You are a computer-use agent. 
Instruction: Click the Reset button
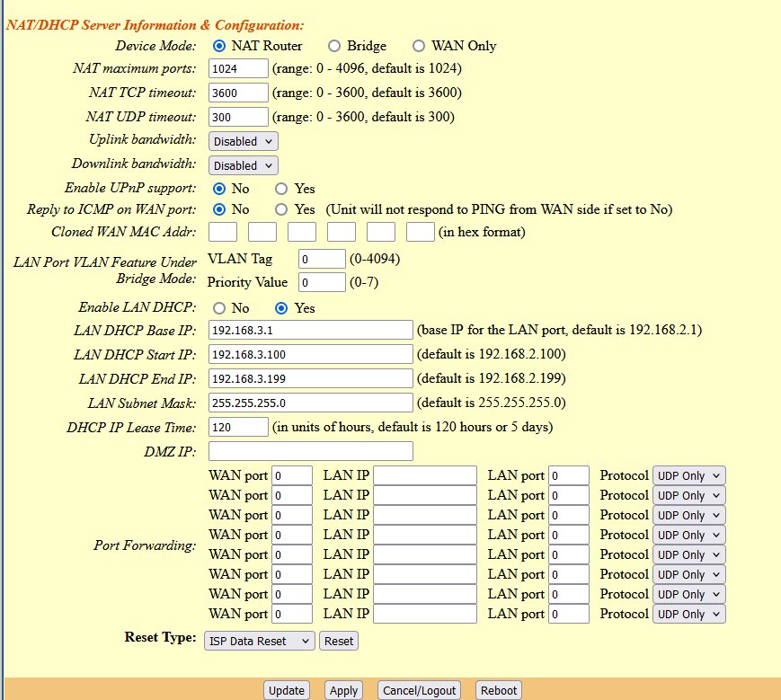tap(339, 642)
